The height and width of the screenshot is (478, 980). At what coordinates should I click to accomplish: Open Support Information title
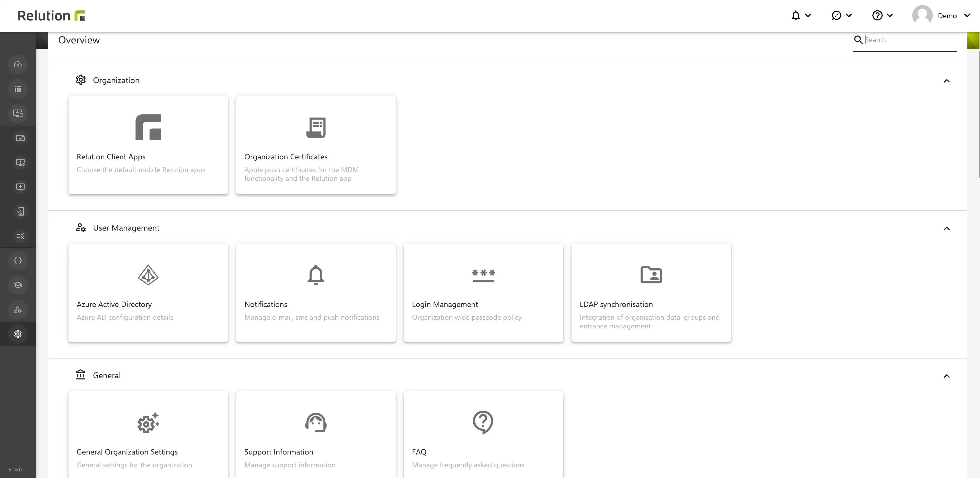tap(278, 452)
